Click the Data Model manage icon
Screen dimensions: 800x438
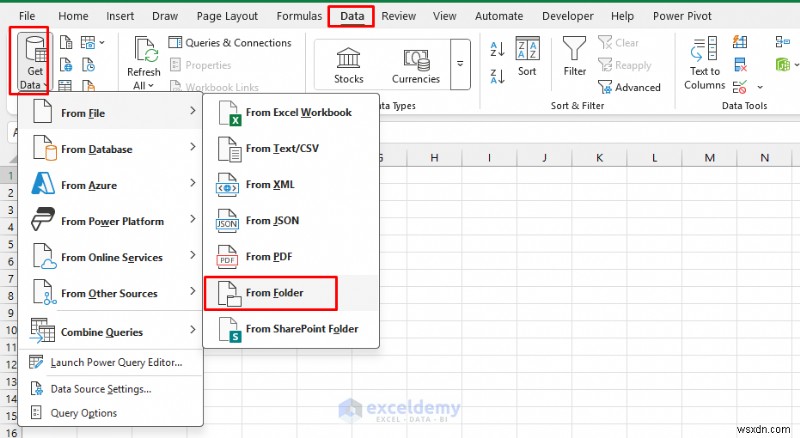782,64
